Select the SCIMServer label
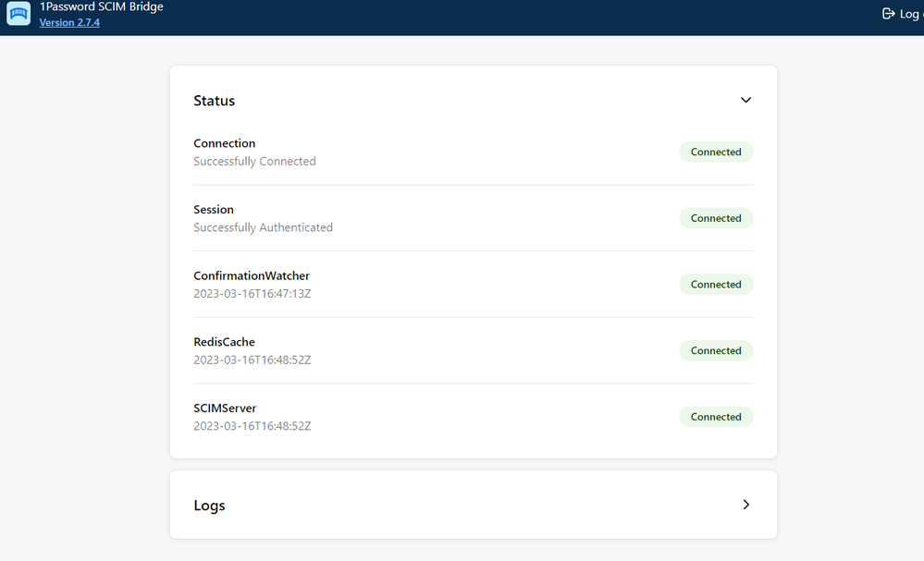The width and height of the screenshot is (924, 561). (x=225, y=409)
